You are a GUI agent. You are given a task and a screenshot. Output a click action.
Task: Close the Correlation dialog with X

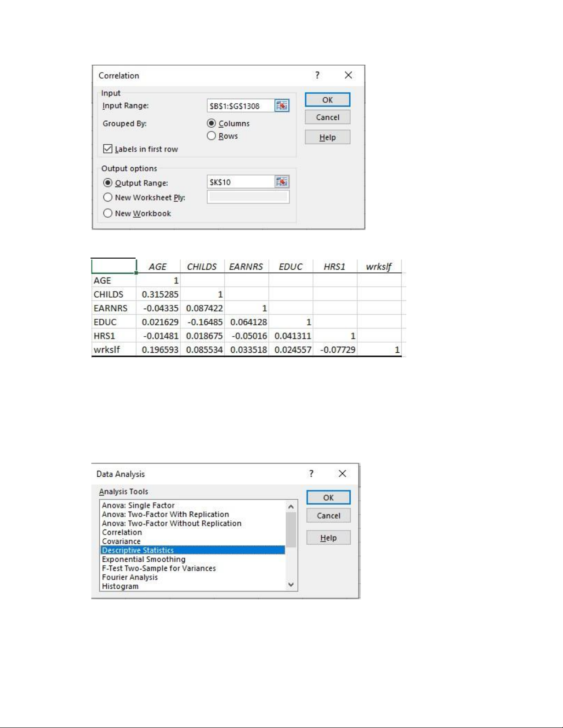348,75
